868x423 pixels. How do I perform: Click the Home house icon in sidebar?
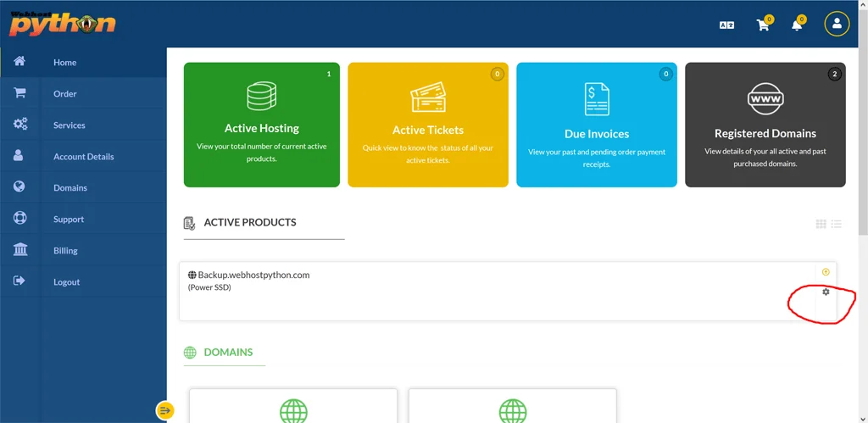point(19,61)
